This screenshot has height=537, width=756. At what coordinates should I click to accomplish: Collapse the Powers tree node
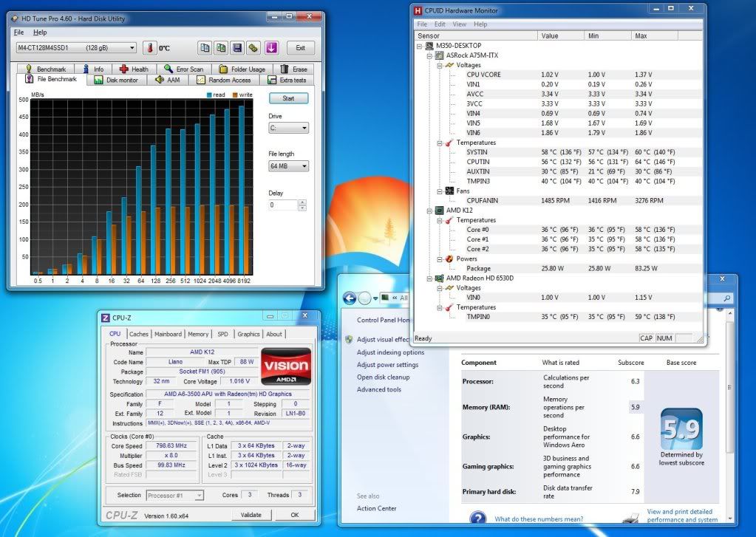click(x=440, y=259)
